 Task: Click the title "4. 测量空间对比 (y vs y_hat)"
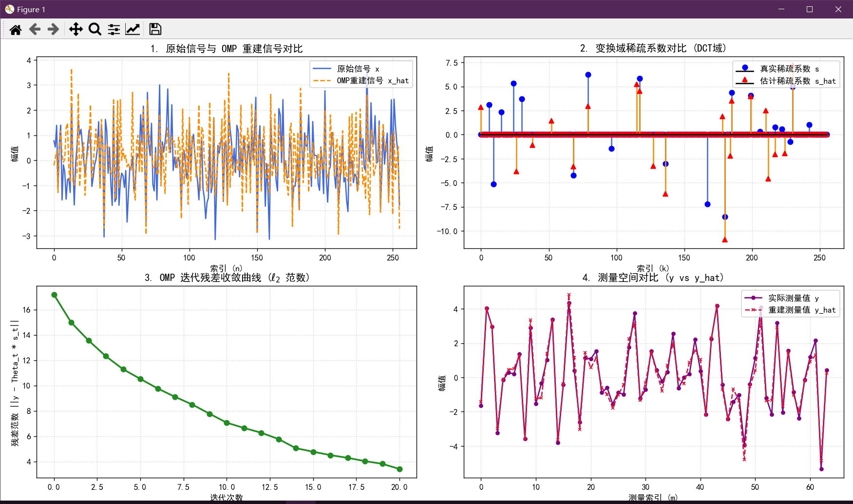point(653,278)
